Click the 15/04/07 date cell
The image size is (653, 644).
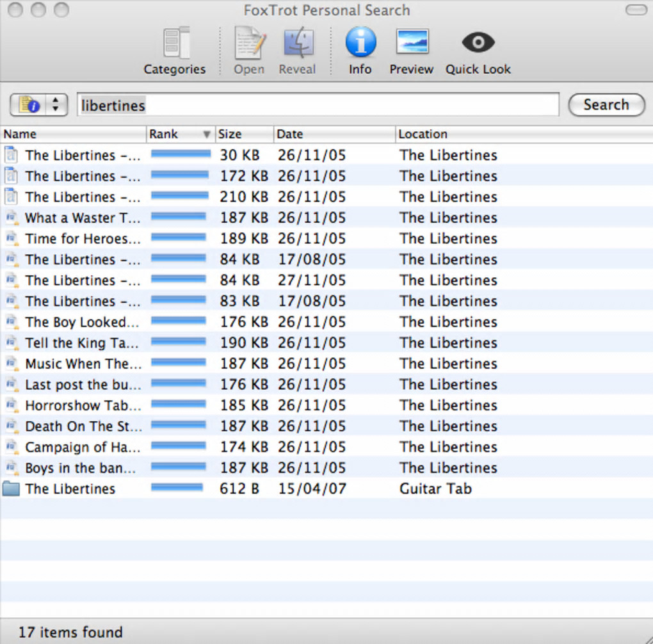312,488
